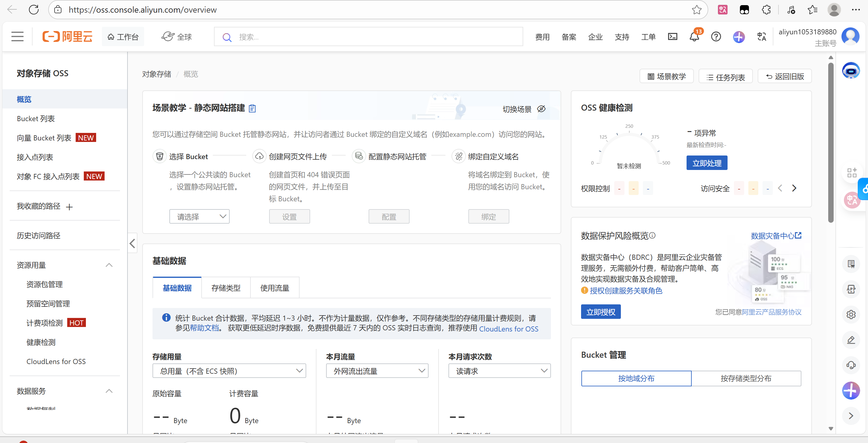Open the hamburger navigation menu
Image resolution: width=868 pixels, height=443 pixels.
[x=17, y=36]
